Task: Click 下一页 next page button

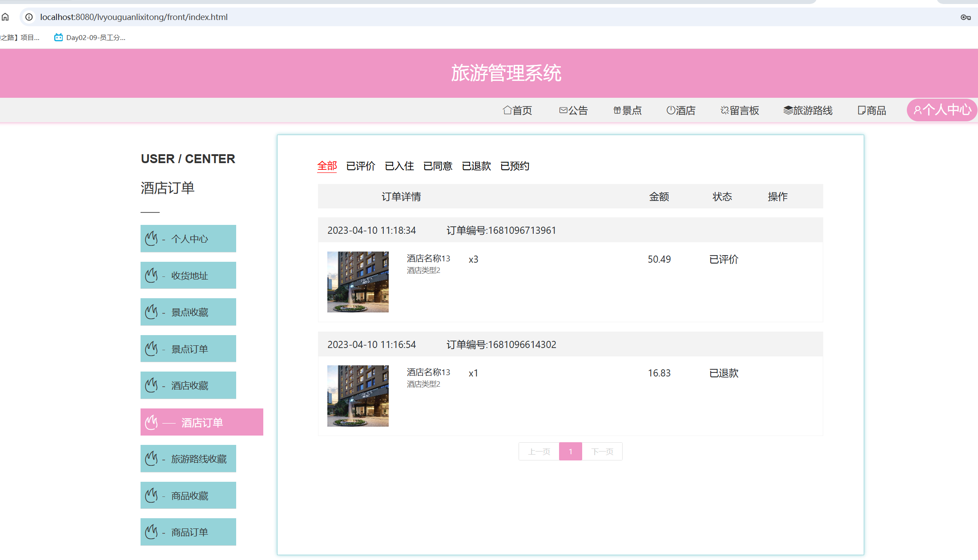Action: click(602, 452)
